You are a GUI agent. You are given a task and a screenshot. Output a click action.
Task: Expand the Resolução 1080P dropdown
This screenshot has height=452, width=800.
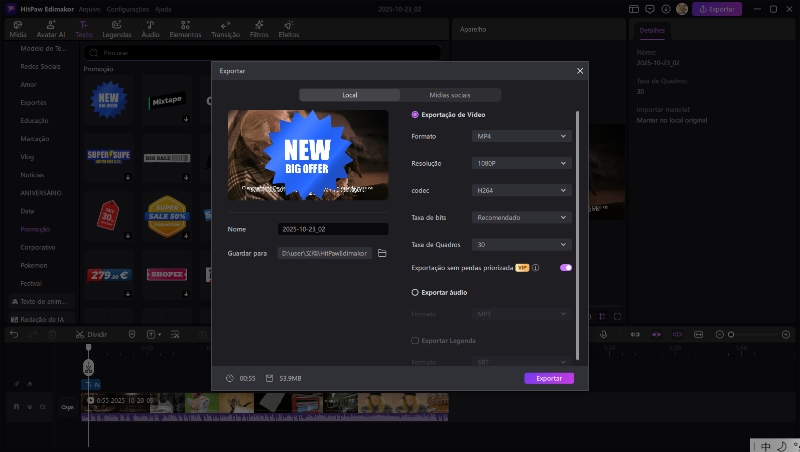click(520, 163)
